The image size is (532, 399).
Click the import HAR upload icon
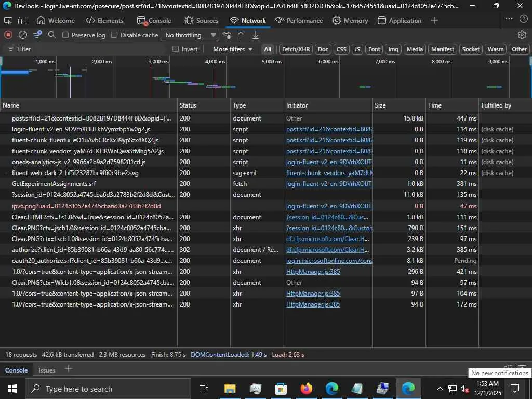point(241,35)
